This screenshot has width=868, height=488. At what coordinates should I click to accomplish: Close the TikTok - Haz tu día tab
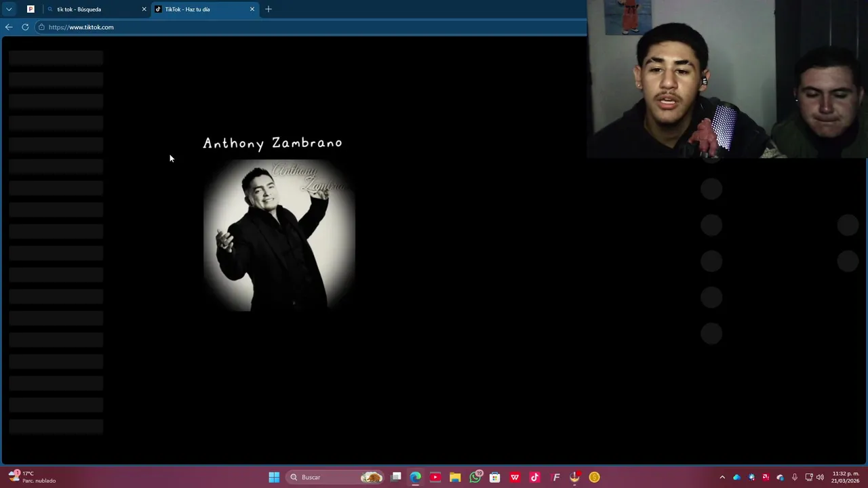252,9
